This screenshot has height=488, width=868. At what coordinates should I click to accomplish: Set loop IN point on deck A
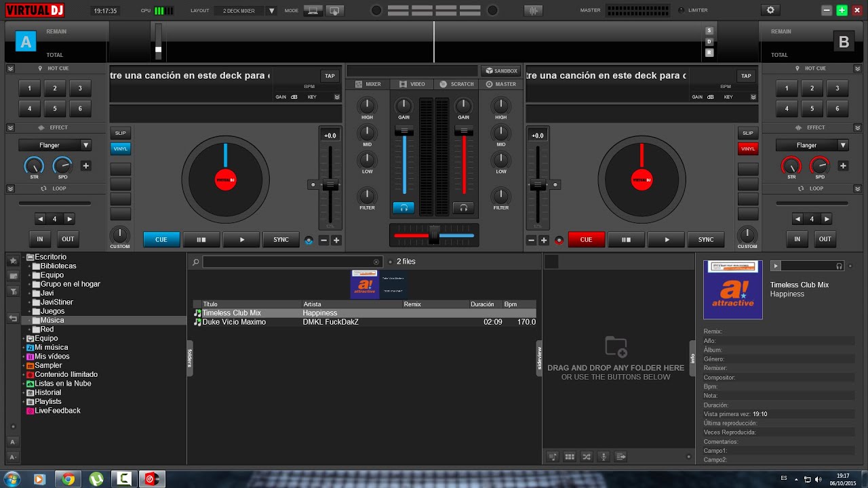(x=40, y=239)
